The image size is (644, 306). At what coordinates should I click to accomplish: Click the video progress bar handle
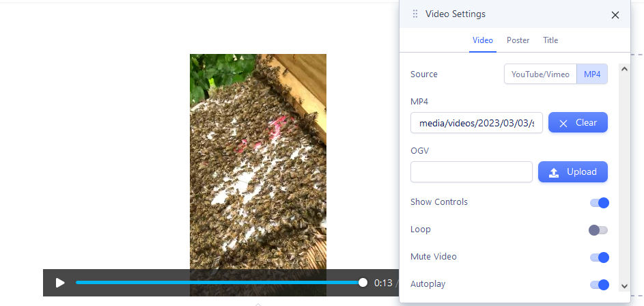[x=363, y=283]
